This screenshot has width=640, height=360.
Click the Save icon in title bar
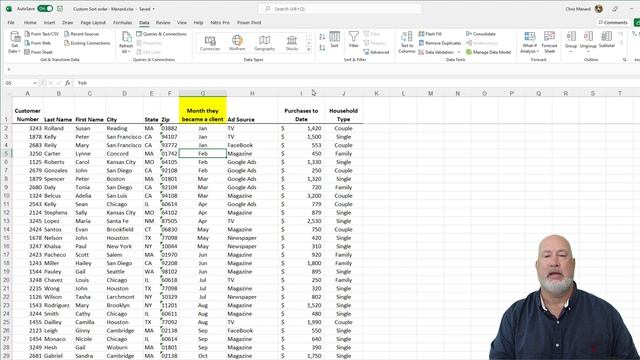(60, 9)
